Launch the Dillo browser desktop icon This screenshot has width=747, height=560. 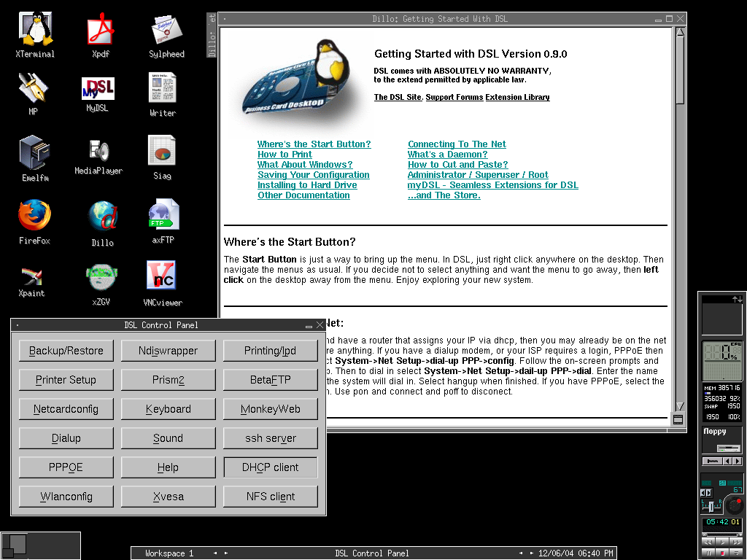pos(102,223)
